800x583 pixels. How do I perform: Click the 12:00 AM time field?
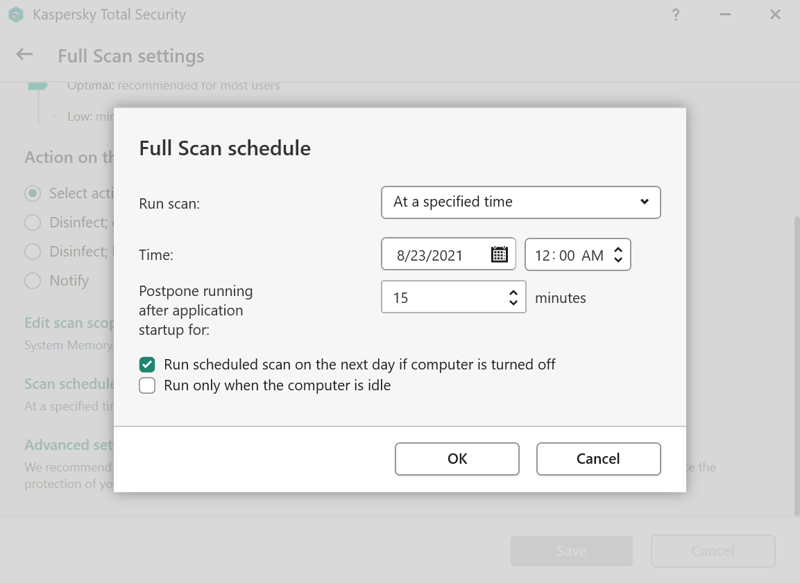(578, 254)
